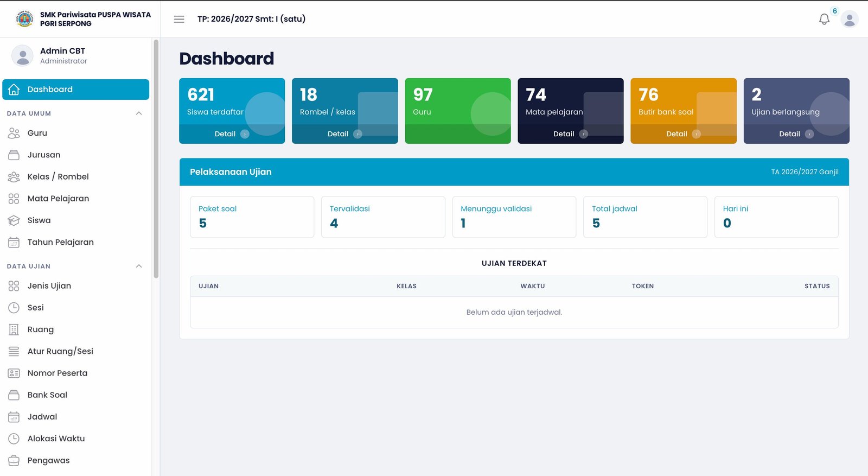Click the Admin CBT profile avatar in sidebar
Image resolution: width=868 pixels, height=476 pixels.
23,56
